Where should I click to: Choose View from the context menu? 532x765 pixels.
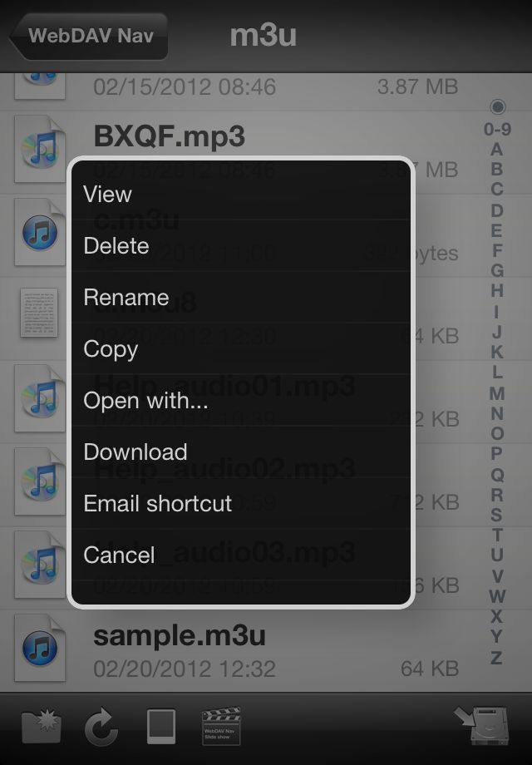(x=241, y=195)
